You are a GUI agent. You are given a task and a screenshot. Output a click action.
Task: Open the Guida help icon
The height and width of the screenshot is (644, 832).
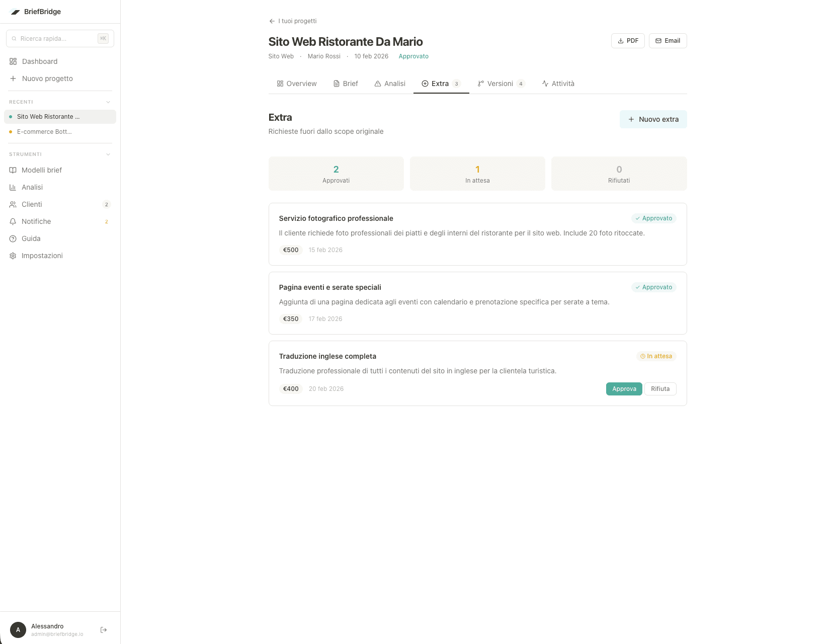tap(13, 238)
